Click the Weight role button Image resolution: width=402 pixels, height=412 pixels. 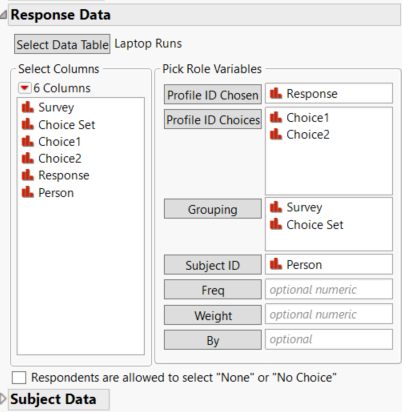coord(213,315)
